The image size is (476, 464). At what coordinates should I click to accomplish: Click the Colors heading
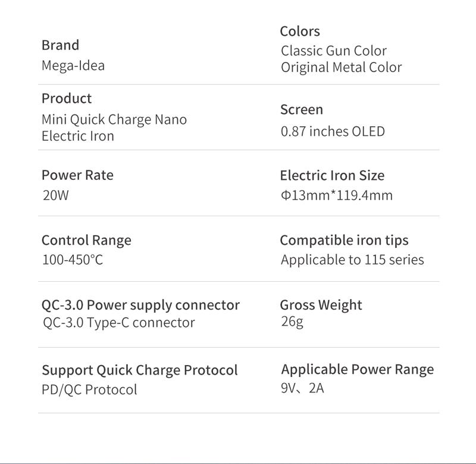300,32
